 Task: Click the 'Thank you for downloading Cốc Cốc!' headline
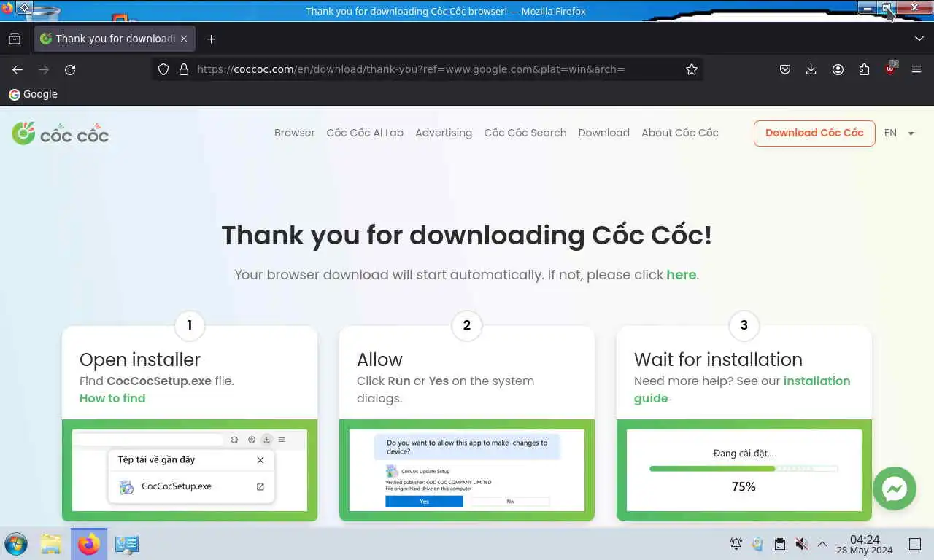click(467, 236)
